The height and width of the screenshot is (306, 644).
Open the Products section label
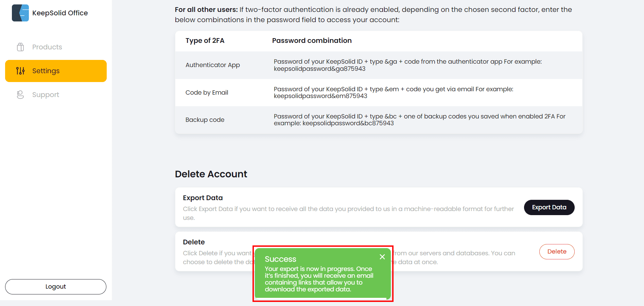(47, 47)
